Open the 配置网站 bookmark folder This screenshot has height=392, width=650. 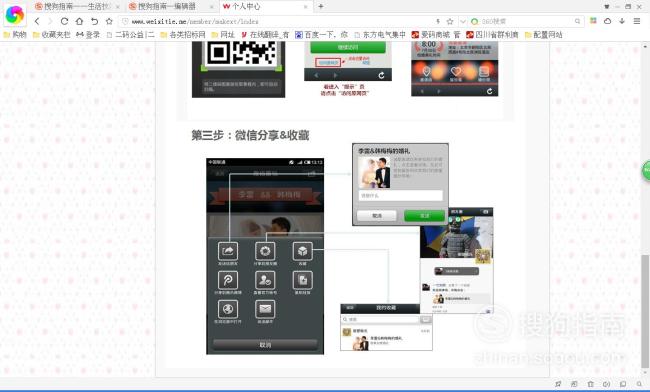point(543,35)
